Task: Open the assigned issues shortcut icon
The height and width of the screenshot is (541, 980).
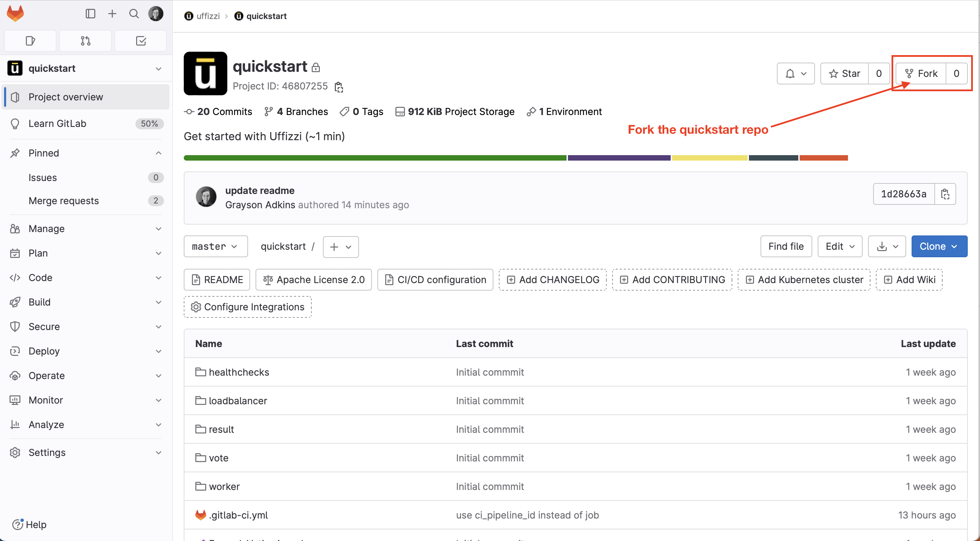Action: point(30,41)
